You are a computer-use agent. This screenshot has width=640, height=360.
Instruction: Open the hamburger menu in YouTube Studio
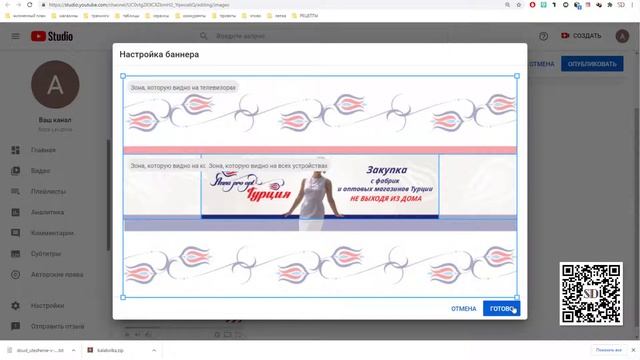[x=16, y=36]
